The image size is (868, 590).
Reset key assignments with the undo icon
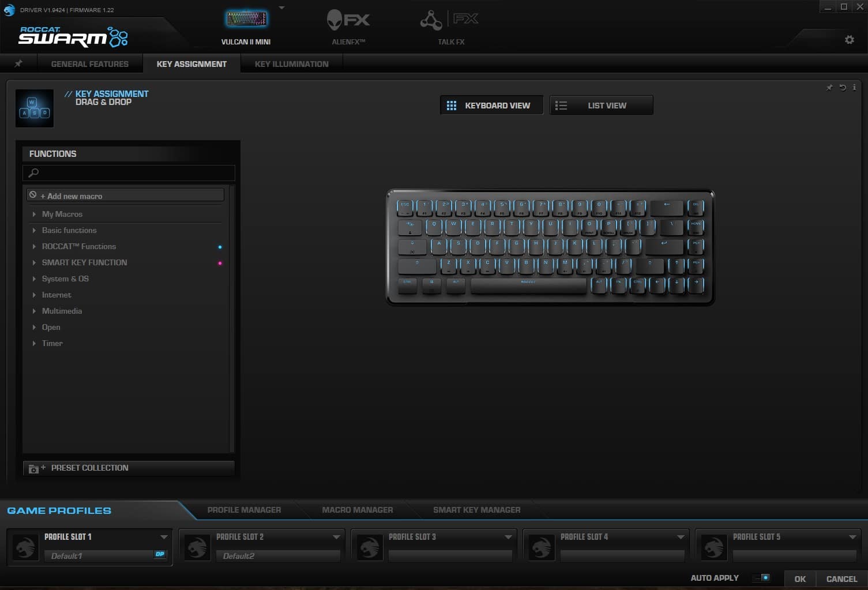click(843, 88)
